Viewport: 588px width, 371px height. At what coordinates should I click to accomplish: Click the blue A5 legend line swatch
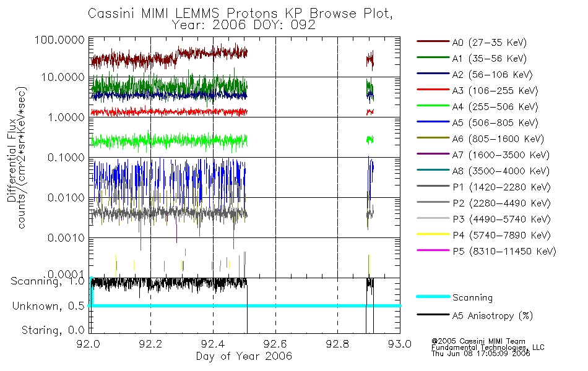click(x=433, y=122)
